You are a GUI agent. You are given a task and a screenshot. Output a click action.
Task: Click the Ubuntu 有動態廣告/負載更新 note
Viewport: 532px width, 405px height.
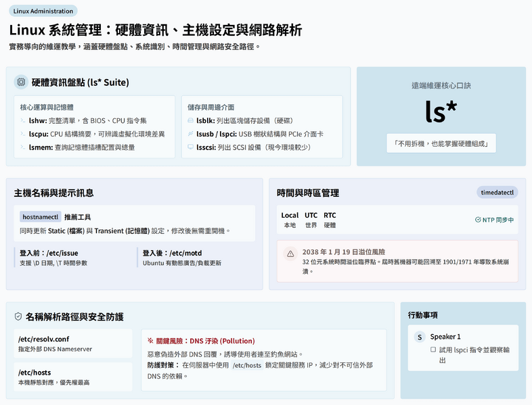point(182,263)
